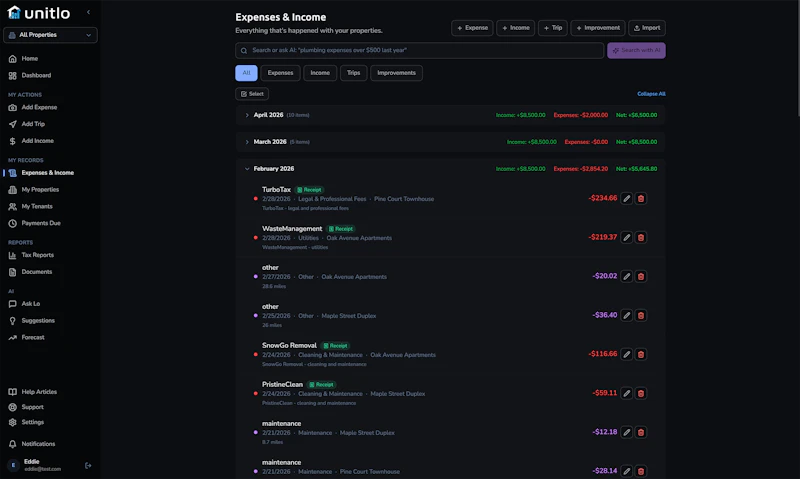
Task: Open the All Properties dropdown
Action: 50,35
